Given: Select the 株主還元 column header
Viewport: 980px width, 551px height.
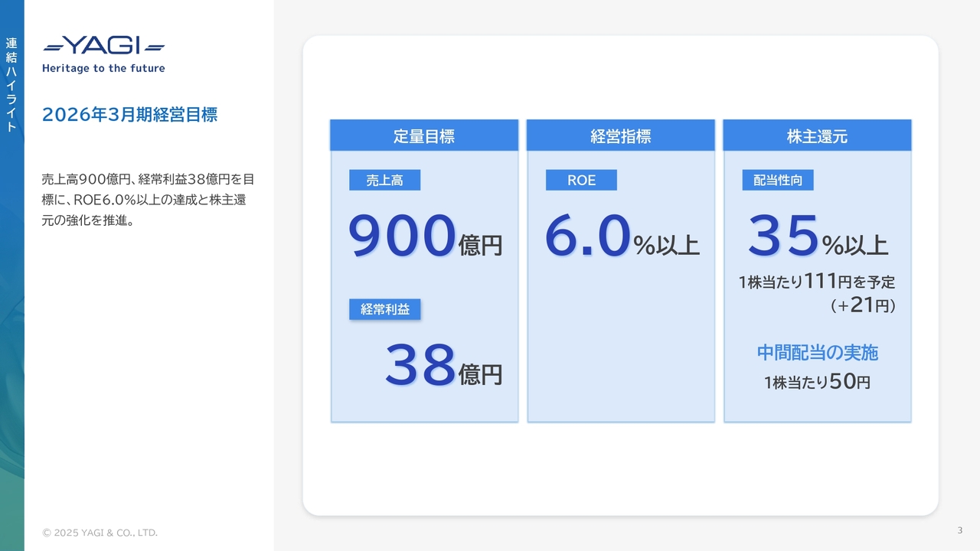Looking at the screenshot, I should 817,136.
